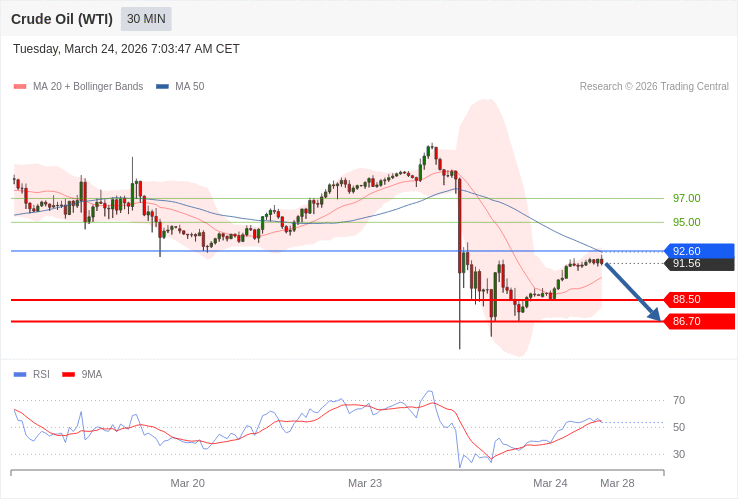This screenshot has width=738, height=500.
Task: Click the blue 92.60 pivot price tag
Action: [x=699, y=251]
